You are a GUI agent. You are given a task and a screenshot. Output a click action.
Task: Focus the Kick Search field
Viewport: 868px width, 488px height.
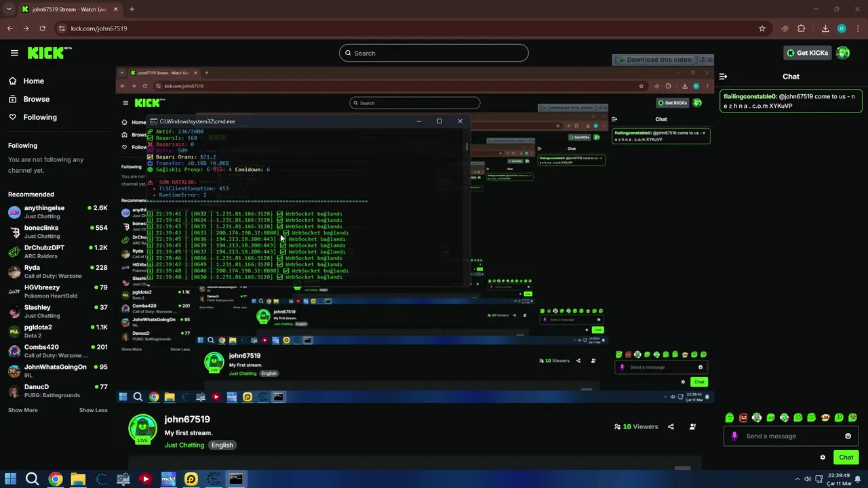point(434,53)
